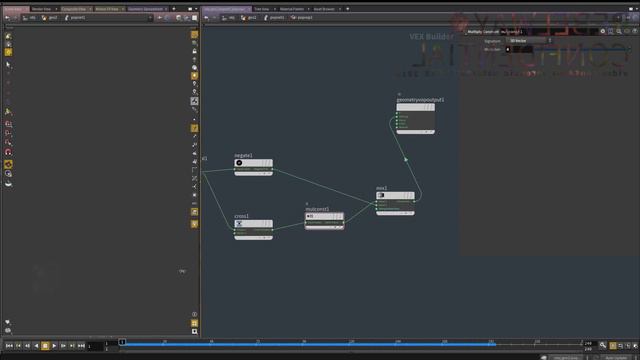640x360 pixels.
Task: Play the animation in reverse
Action: (x=36, y=346)
